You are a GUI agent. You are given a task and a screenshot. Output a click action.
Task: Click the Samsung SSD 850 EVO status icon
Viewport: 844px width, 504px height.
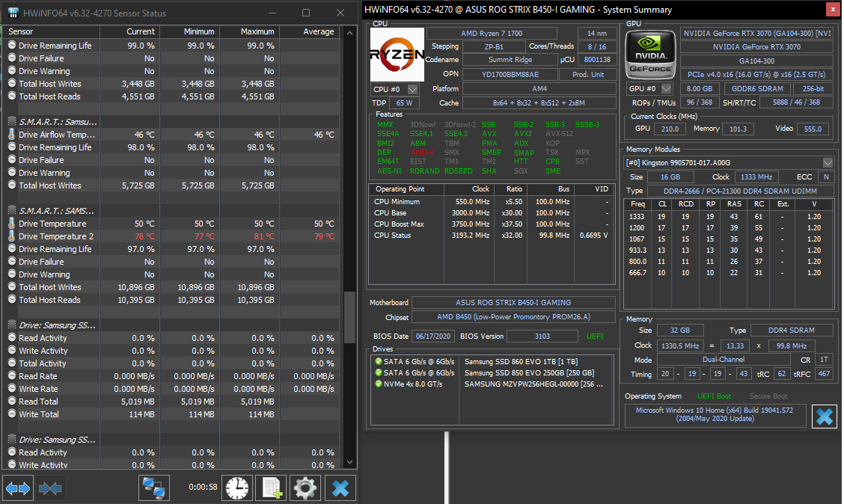tap(379, 372)
